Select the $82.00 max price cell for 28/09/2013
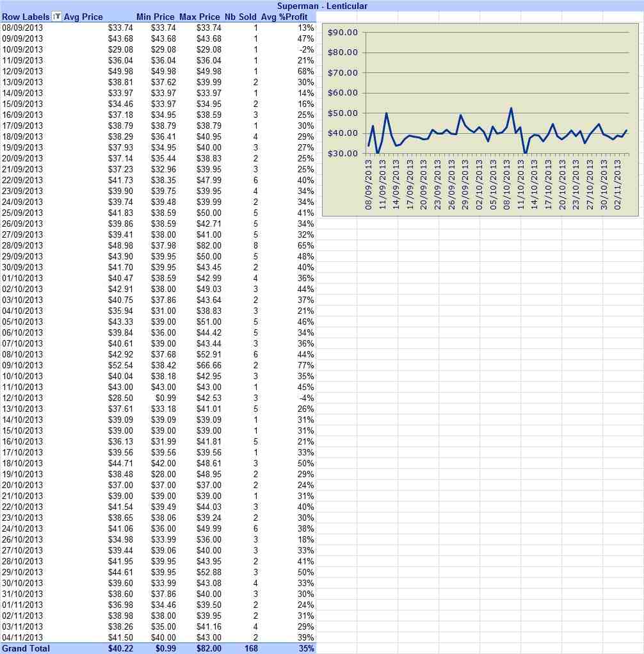The height and width of the screenshot is (654, 644). [209, 245]
